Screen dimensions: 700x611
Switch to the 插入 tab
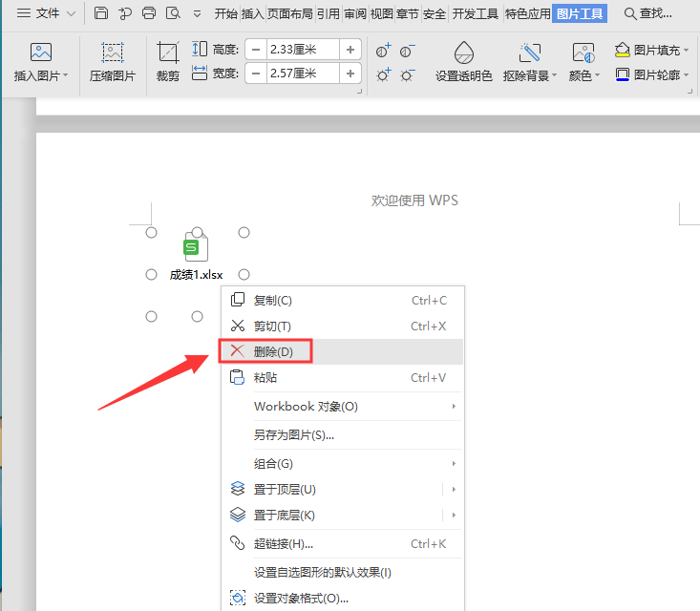[x=253, y=13]
